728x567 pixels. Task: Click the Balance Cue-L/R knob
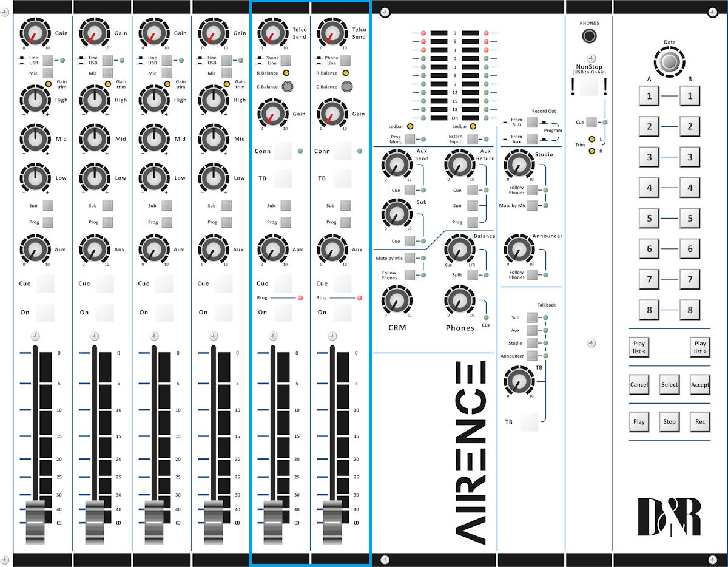coord(460,249)
